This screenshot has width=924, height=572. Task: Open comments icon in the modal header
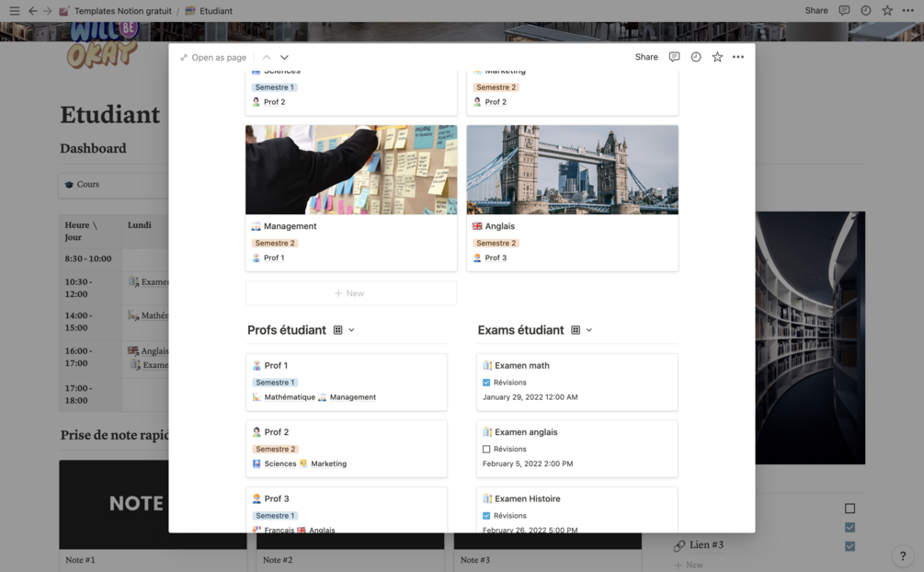tap(674, 57)
